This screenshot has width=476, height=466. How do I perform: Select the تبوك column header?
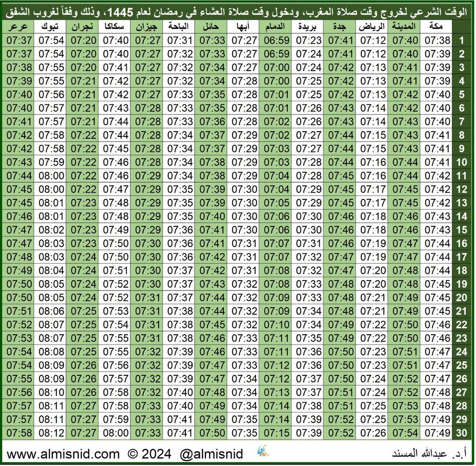click(51, 27)
